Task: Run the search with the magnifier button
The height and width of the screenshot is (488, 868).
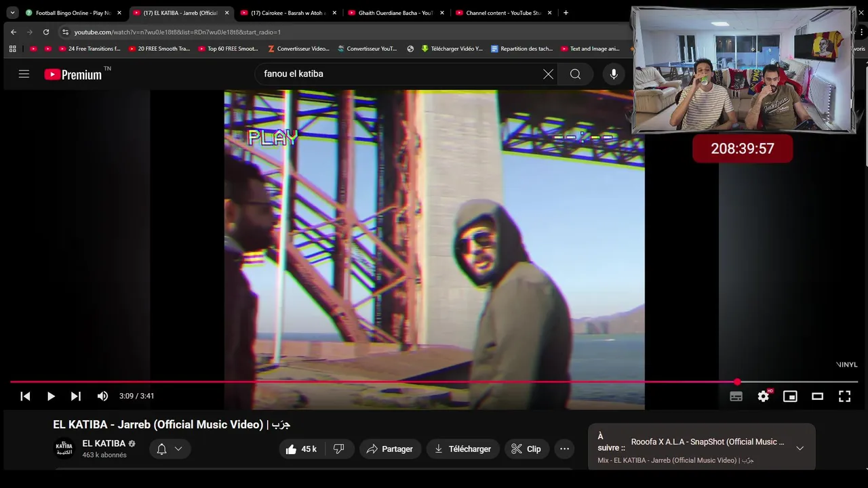Action: (575, 75)
